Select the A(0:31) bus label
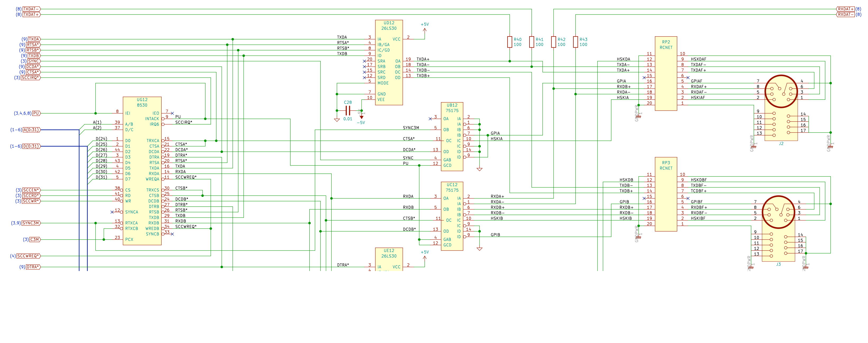 [31, 130]
